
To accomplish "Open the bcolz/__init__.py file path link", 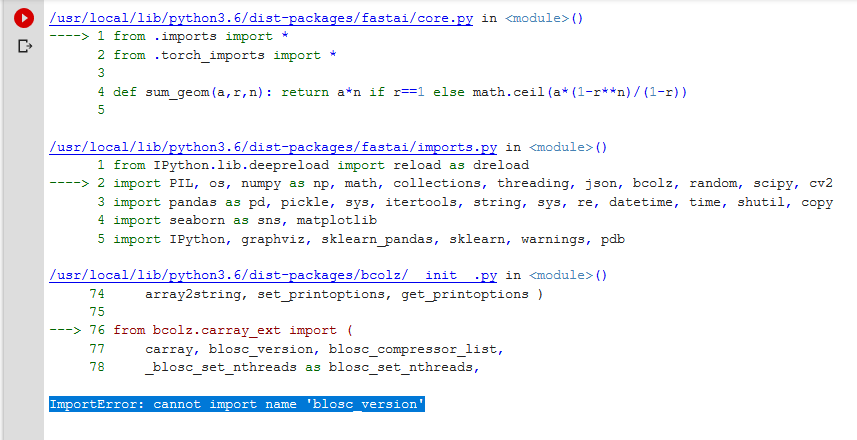I will click(x=273, y=275).
